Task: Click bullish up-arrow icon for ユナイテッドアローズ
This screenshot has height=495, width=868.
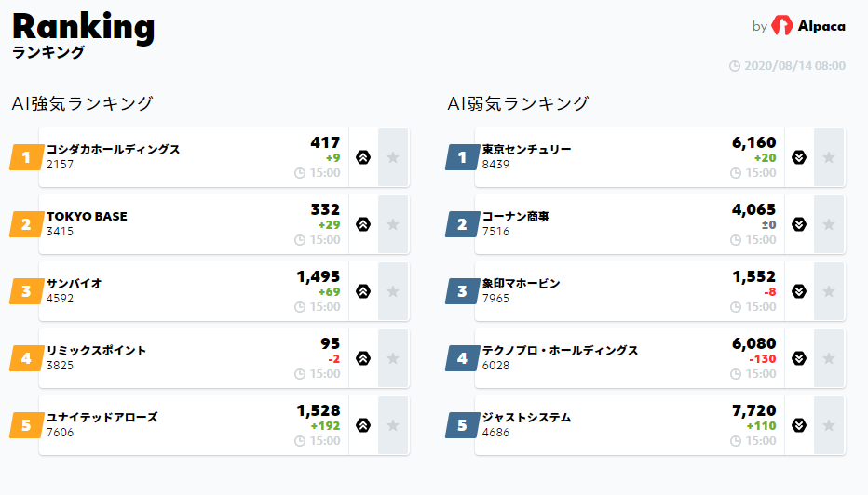Action: point(363,425)
